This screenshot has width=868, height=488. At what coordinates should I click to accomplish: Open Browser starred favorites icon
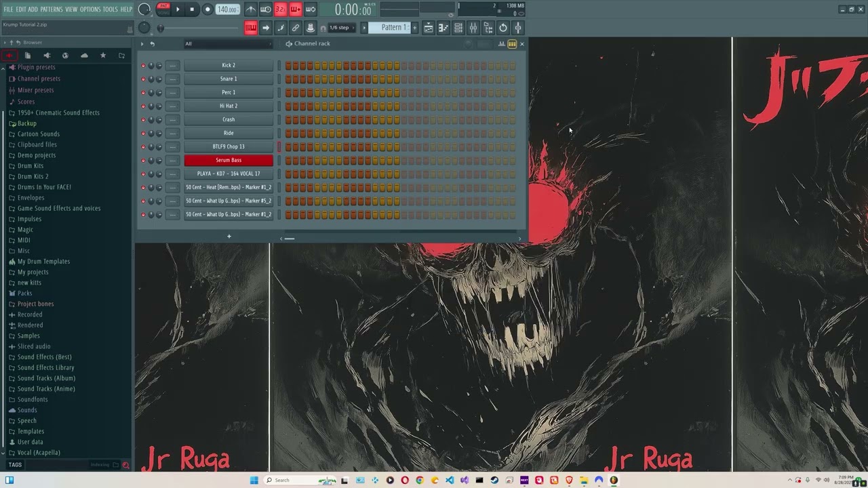103,56
